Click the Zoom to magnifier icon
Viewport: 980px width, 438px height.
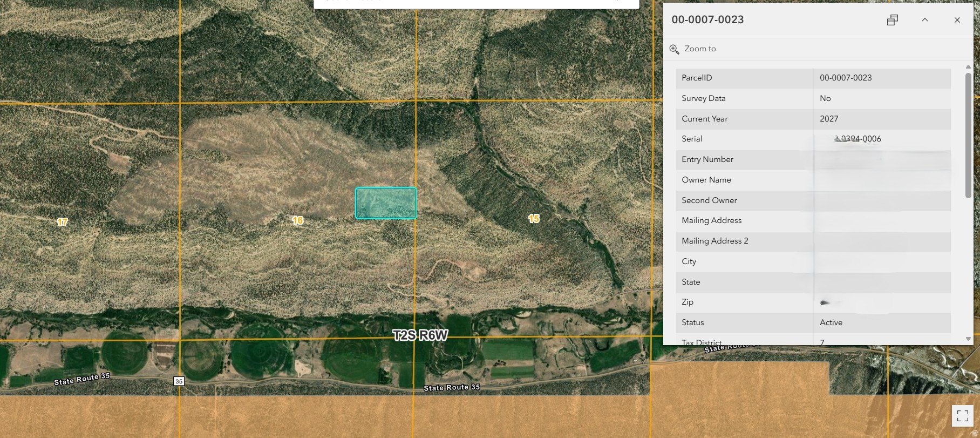[674, 49]
